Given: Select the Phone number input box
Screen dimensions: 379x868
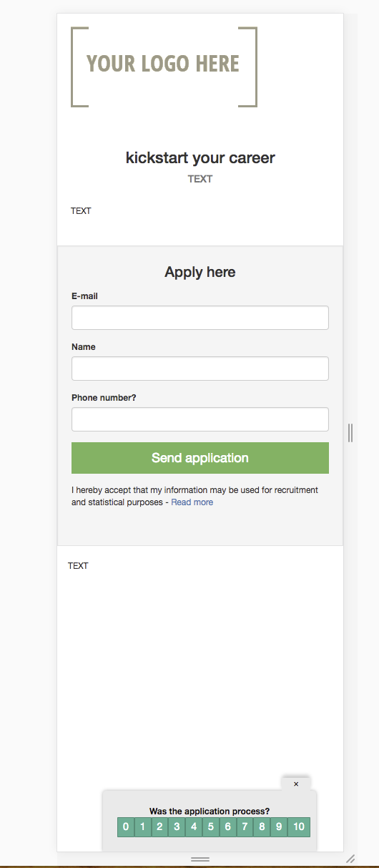Looking at the screenshot, I should point(200,419).
